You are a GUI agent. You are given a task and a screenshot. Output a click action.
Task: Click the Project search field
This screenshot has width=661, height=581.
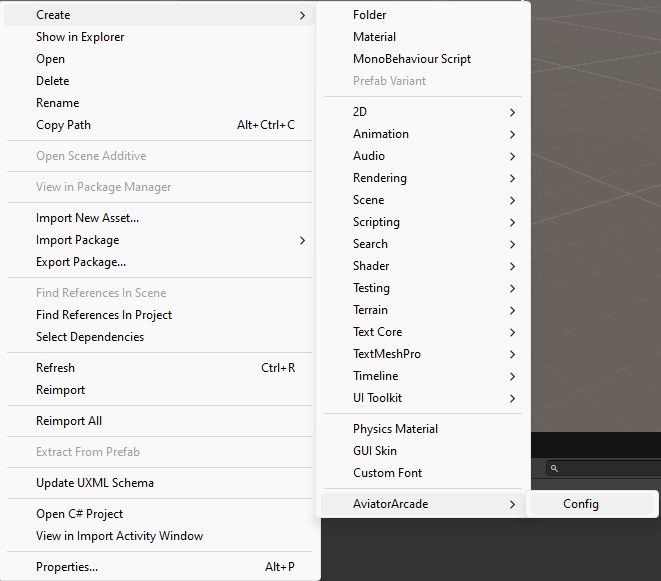[x=604, y=468]
